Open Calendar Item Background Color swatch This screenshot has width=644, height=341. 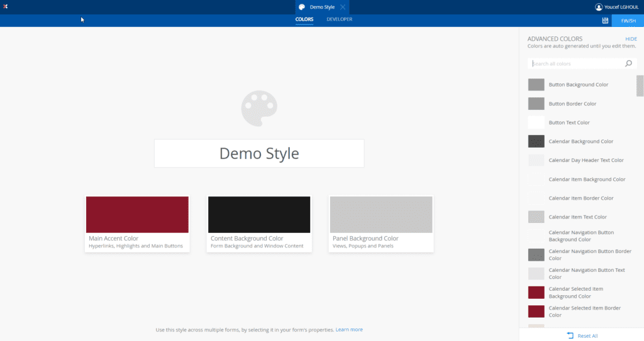click(536, 179)
